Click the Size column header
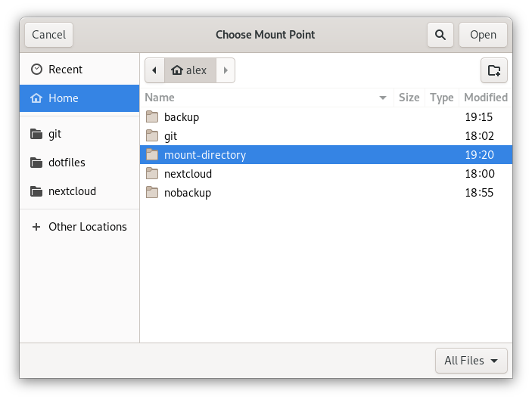Image resolution: width=532 pixels, height=400 pixels. (x=409, y=98)
